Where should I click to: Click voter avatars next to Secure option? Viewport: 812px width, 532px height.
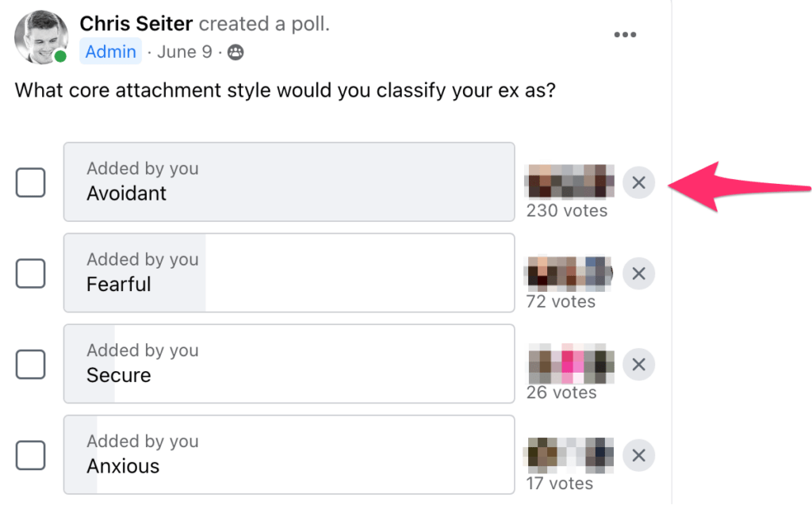tap(571, 365)
